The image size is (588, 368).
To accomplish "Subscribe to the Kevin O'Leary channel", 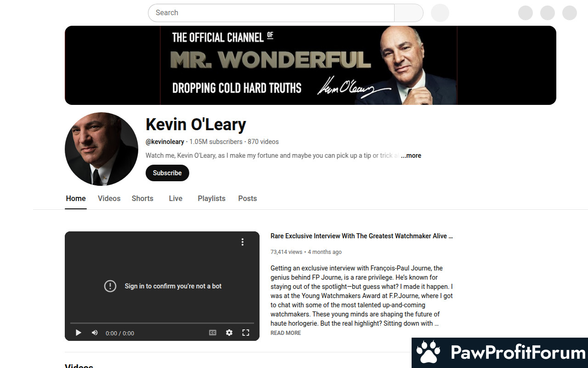I will pos(167,173).
